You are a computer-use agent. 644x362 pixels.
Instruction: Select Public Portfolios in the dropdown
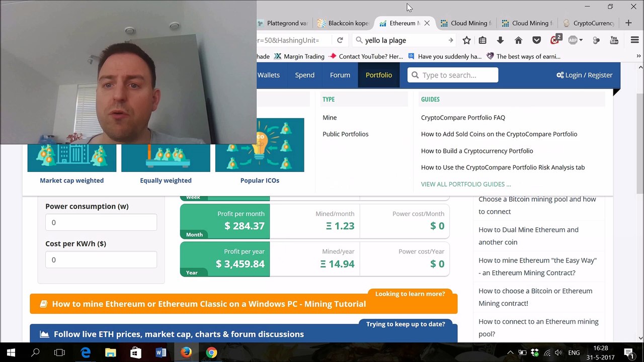click(x=346, y=134)
